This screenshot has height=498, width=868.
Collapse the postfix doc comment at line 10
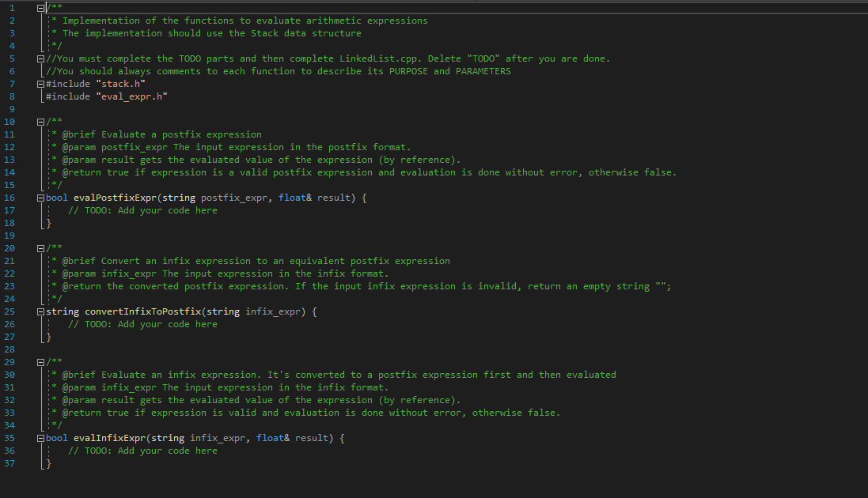point(40,122)
